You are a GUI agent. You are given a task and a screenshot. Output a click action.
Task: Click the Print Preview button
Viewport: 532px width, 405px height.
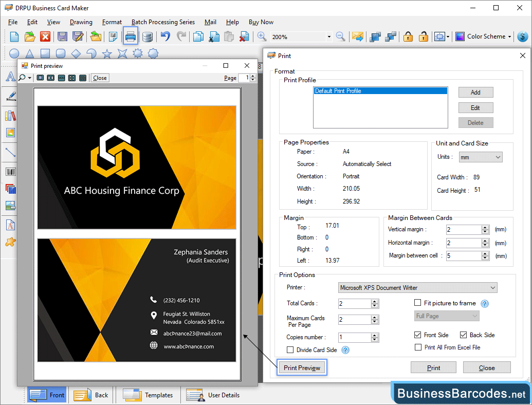tap(302, 367)
